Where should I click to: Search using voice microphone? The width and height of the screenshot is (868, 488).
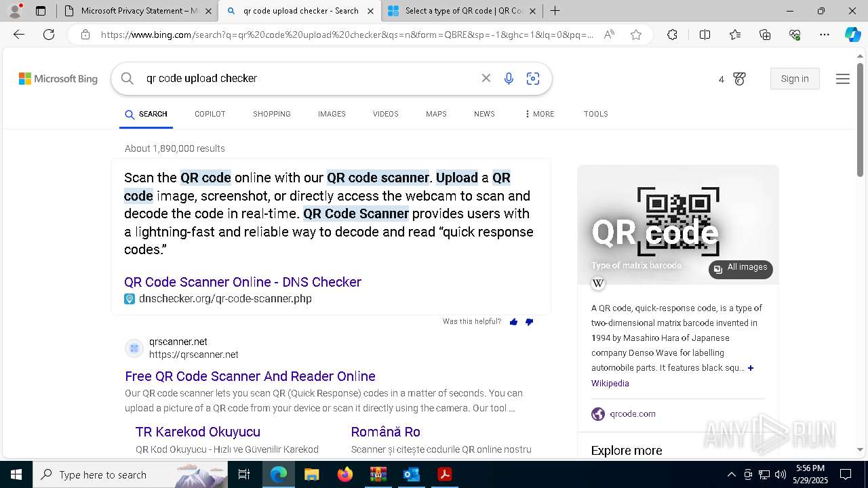(x=509, y=79)
